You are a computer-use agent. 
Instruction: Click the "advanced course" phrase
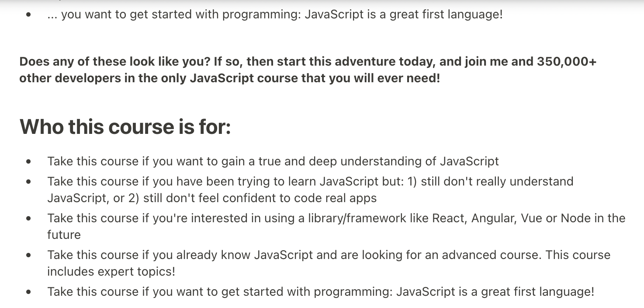[490, 255]
